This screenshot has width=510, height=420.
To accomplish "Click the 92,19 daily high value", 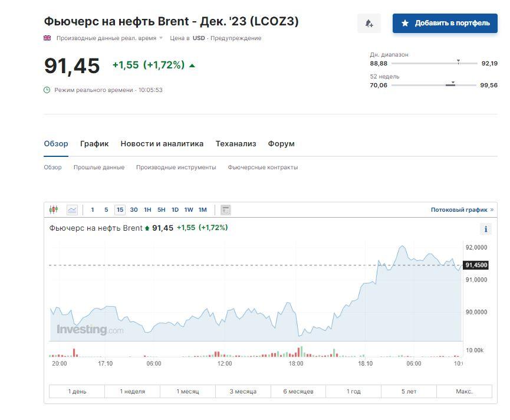I will tap(489, 64).
